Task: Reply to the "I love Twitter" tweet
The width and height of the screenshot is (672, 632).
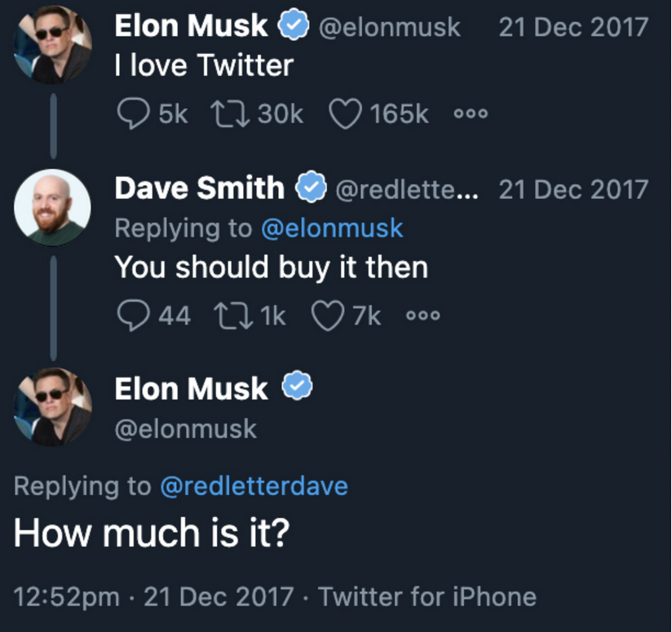Action: [133, 113]
